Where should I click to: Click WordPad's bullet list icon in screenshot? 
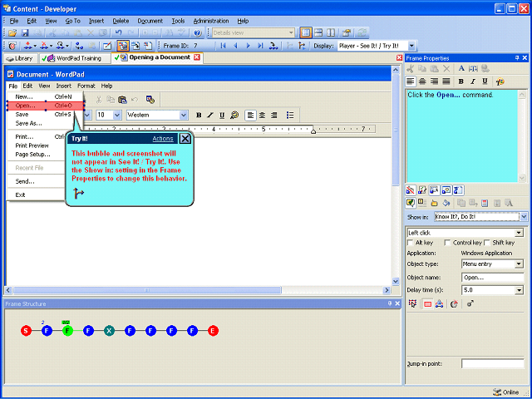coord(290,116)
